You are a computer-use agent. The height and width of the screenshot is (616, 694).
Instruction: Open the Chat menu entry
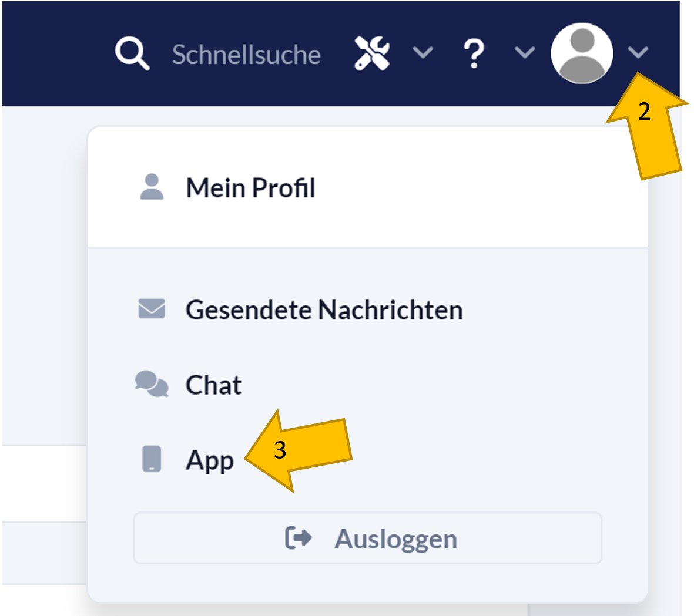coord(213,385)
